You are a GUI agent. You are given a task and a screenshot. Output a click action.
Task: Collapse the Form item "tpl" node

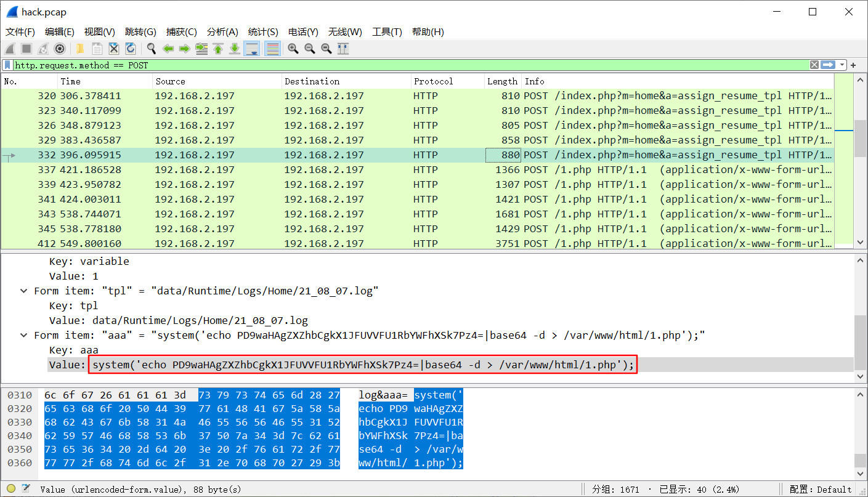tap(23, 291)
